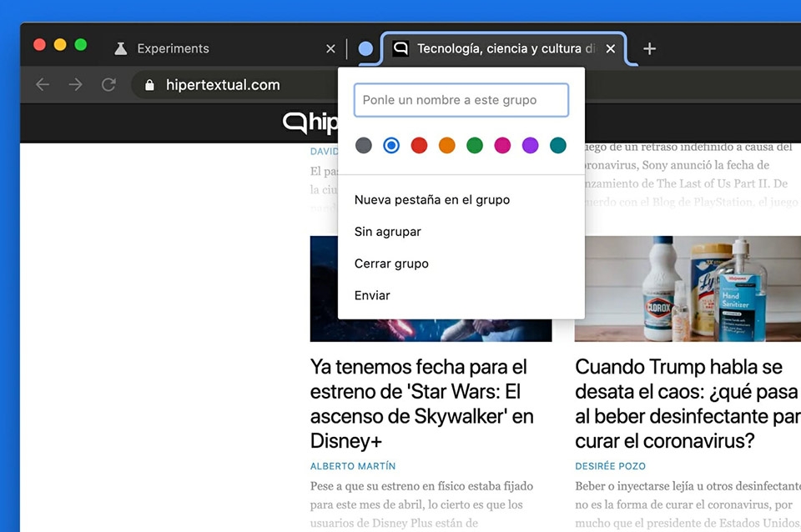Close the Tecnología, ciencia y cultura tab
Screen dimensions: 801x532
click(611, 49)
